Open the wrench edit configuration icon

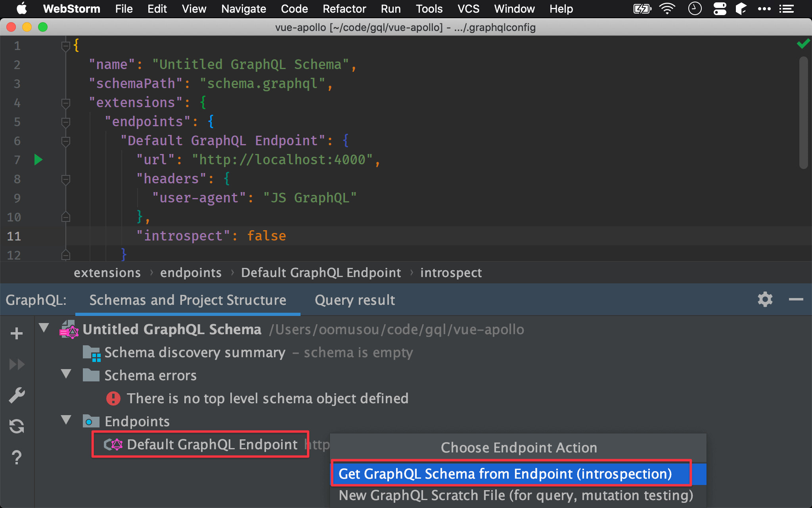pyautogui.click(x=17, y=395)
